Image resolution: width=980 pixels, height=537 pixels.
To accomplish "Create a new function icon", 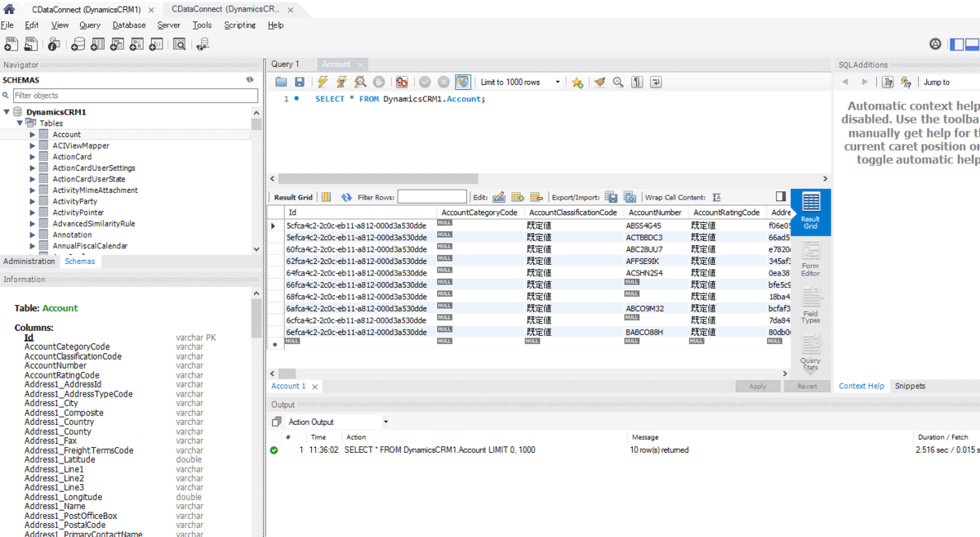I will coord(156,44).
